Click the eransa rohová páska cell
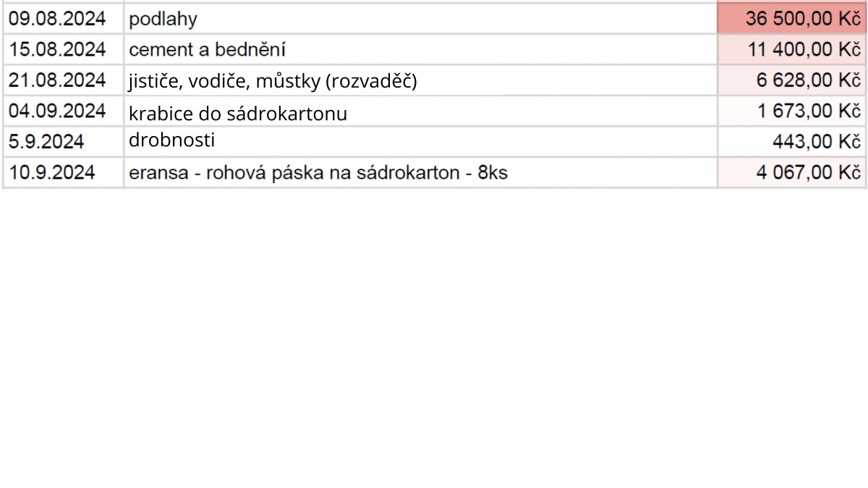This screenshot has width=868, height=488. point(420,173)
